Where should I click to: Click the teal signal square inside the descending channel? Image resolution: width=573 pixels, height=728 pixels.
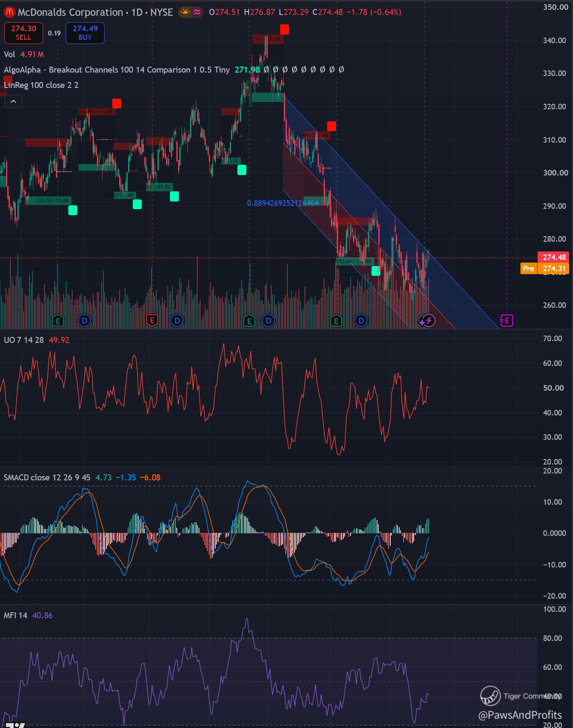coord(376,271)
